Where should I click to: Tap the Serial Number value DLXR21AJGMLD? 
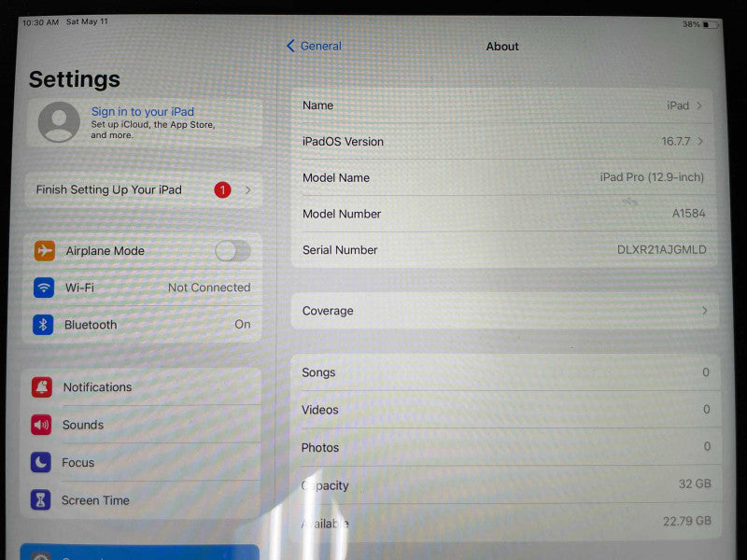point(662,249)
